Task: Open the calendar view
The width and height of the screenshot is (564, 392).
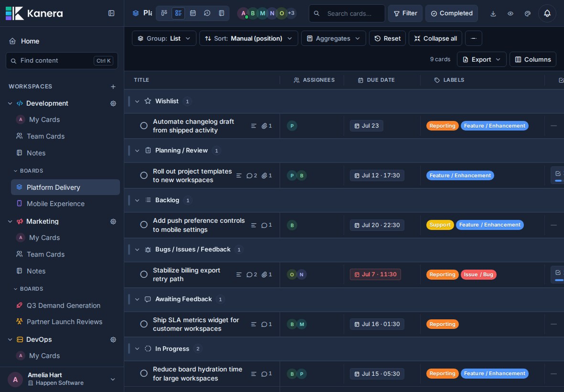Action: (193, 13)
